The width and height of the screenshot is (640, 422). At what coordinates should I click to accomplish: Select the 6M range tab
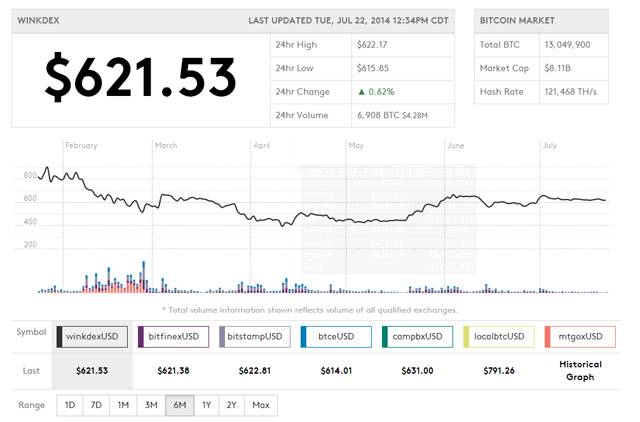click(x=180, y=405)
